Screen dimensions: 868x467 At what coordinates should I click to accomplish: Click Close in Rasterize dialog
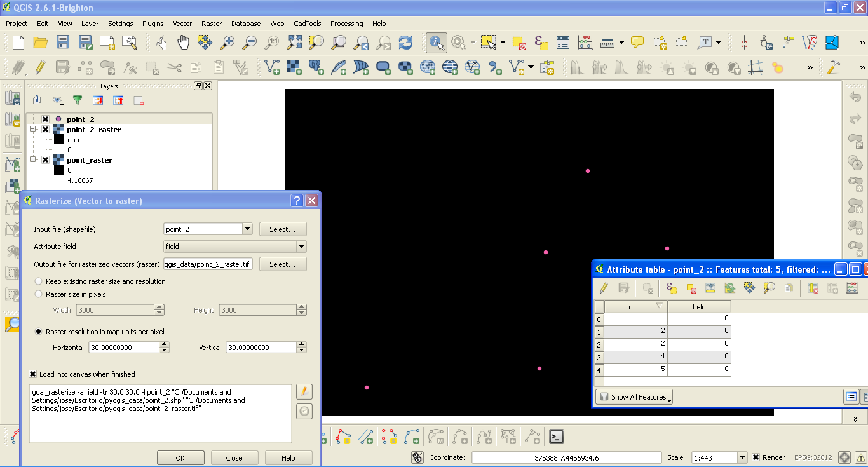234,458
